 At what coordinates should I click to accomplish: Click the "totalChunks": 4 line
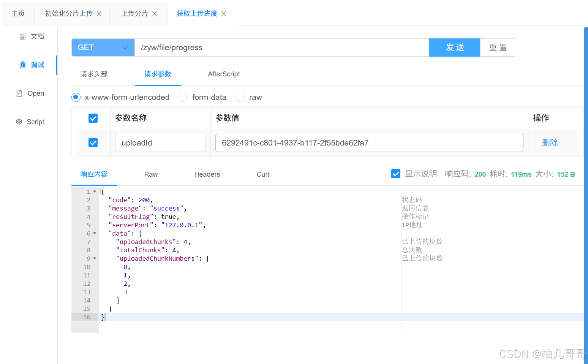click(x=147, y=250)
